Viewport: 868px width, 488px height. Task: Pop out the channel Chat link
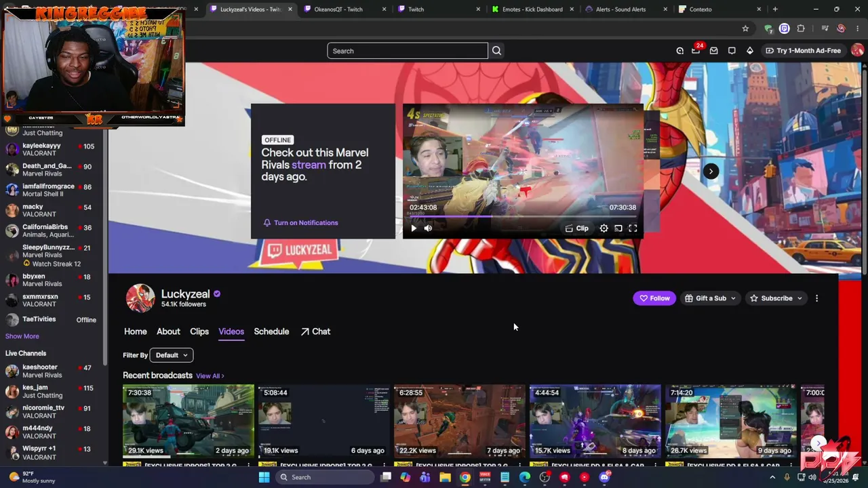pos(315,331)
